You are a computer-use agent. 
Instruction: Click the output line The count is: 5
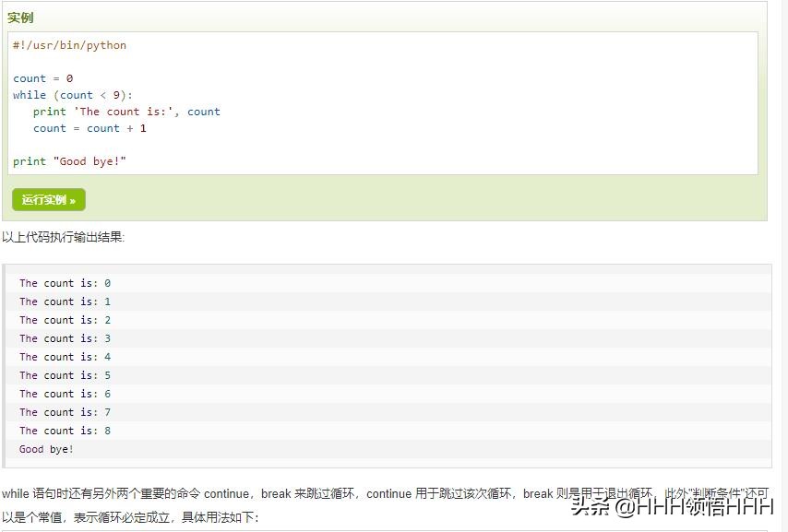tap(65, 375)
